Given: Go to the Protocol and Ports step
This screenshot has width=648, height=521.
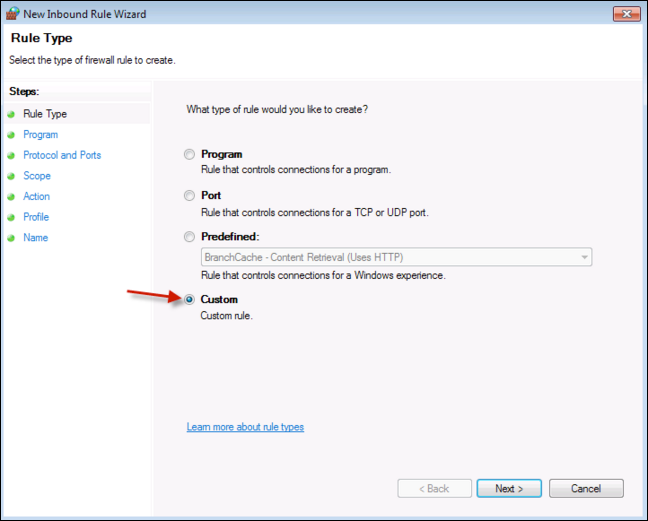Looking at the screenshot, I should 62,155.
